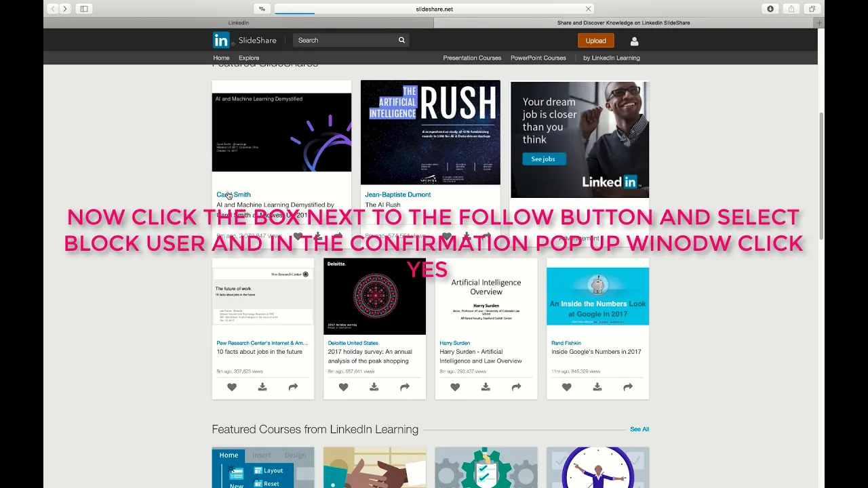Viewport: 868px width, 488px height.
Task: Go back with Safari back arrow
Action: click(x=53, y=9)
